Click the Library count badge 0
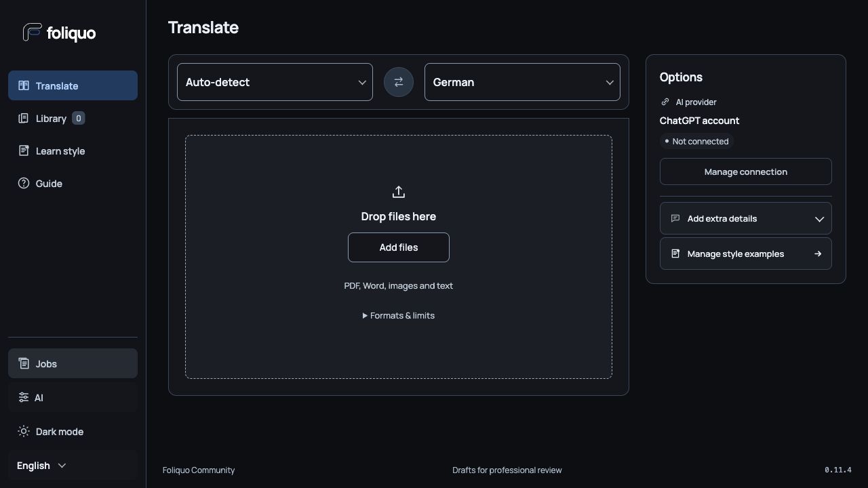Image resolution: width=868 pixels, height=488 pixels. pos(78,118)
